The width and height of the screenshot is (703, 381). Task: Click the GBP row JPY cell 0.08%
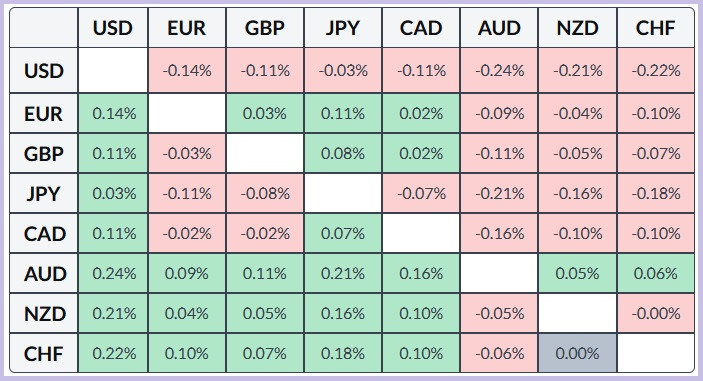coord(343,154)
